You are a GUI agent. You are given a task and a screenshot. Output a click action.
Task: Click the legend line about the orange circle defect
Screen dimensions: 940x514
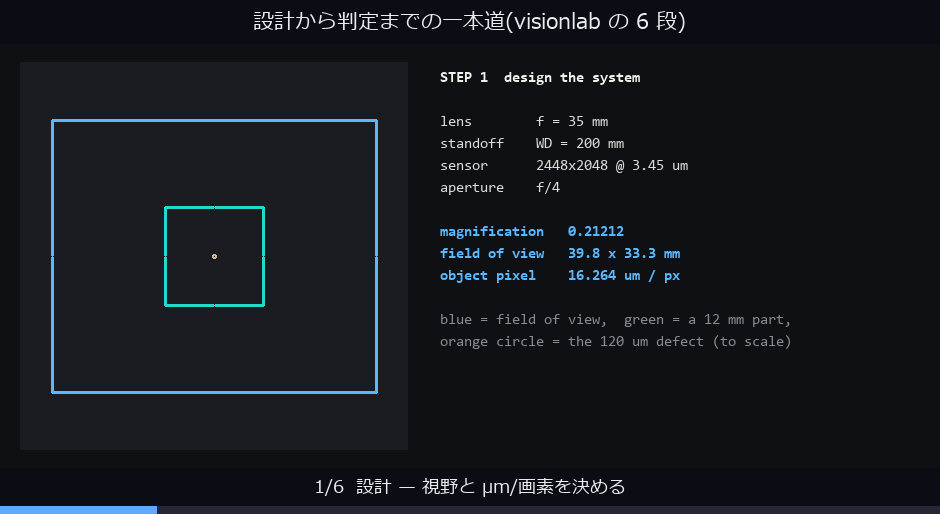[x=616, y=341]
